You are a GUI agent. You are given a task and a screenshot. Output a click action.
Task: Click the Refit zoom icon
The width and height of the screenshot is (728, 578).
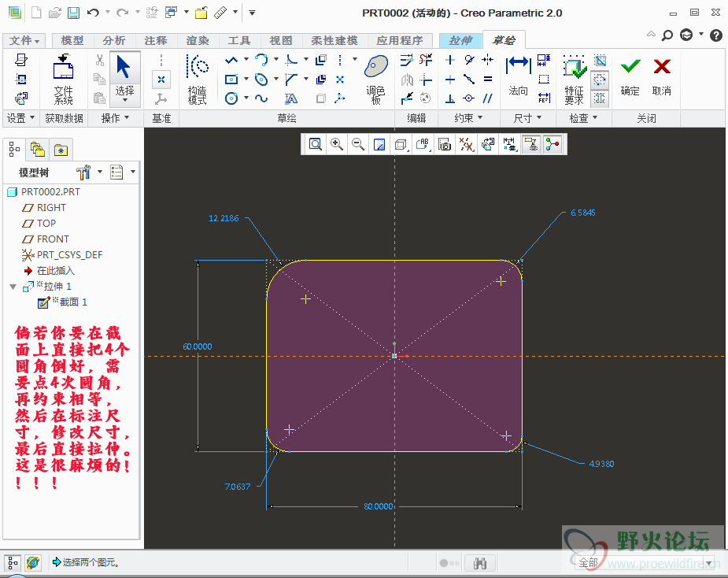coord(316,145)
